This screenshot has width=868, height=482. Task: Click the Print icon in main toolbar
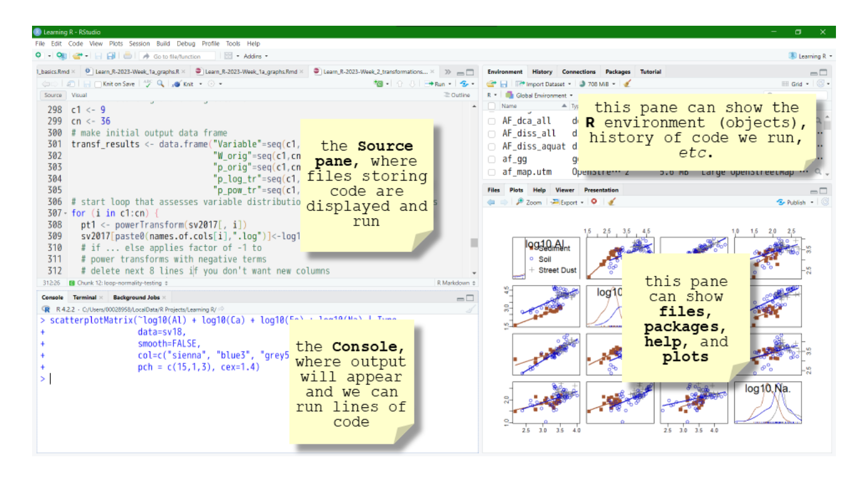pos(128,56)
